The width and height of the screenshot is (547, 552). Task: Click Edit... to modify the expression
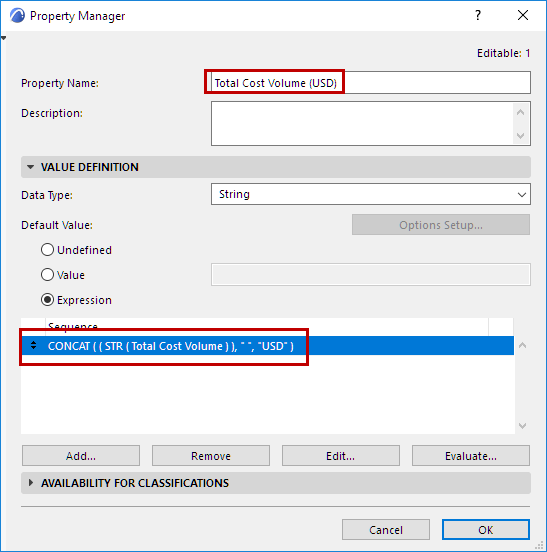tap(341, 456)
